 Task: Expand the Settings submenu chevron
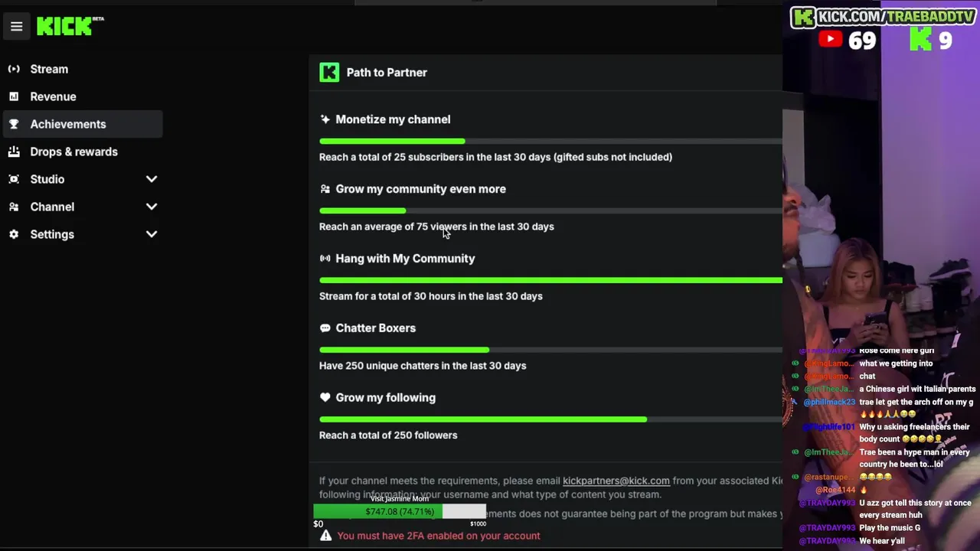point(152,234)
